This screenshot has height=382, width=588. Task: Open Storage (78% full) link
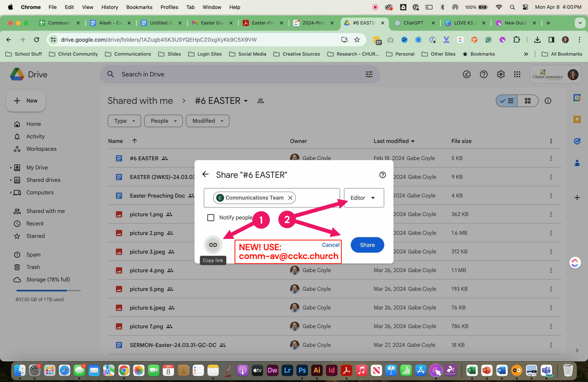(x=48, y=279)
